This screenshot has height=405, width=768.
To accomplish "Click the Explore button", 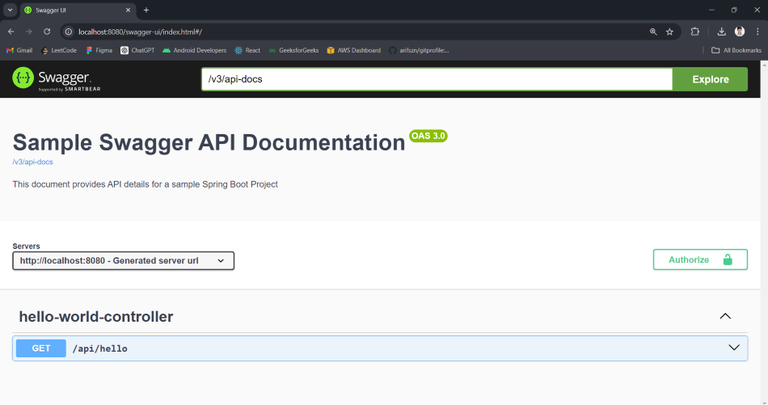I will coord(710,79).
